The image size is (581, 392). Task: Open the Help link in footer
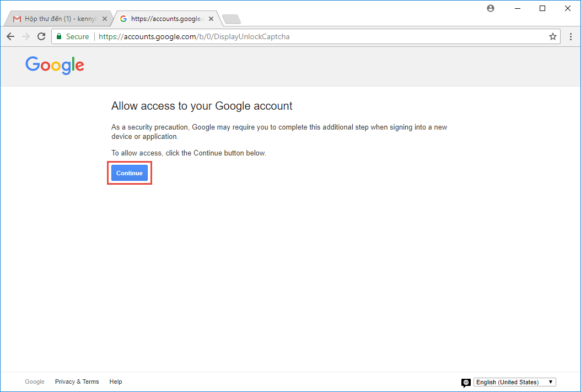click(116, 382)
